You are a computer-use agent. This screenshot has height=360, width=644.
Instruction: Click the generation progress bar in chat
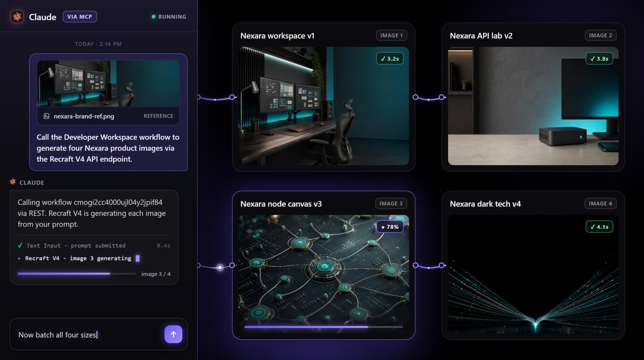[x=76, y=273]
